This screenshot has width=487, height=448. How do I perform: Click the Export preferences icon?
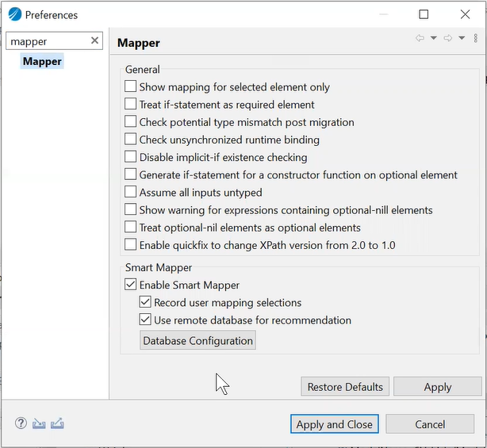point(57,423)
